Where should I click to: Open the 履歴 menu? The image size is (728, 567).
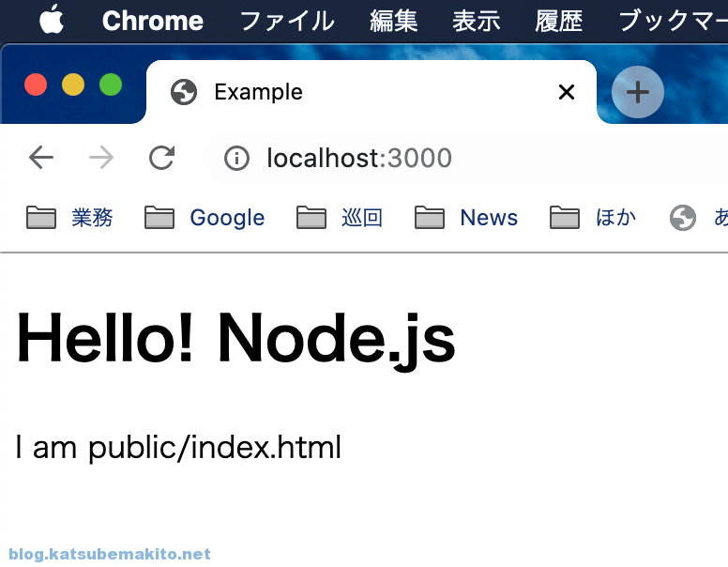pyautogui.click(x=558, y=22)
